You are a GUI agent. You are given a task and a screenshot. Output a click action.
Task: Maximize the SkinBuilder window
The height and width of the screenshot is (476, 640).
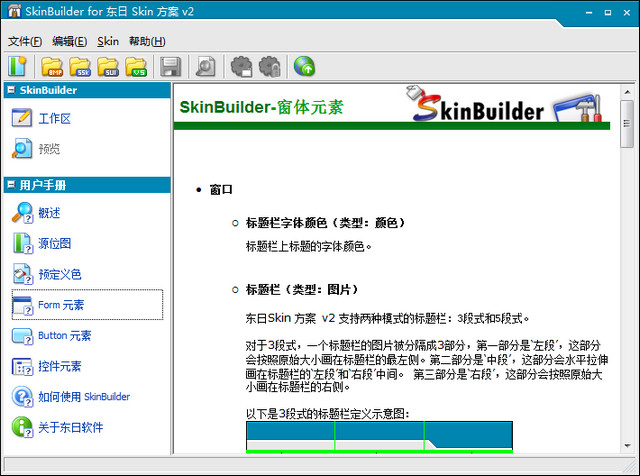click(608, 13)
